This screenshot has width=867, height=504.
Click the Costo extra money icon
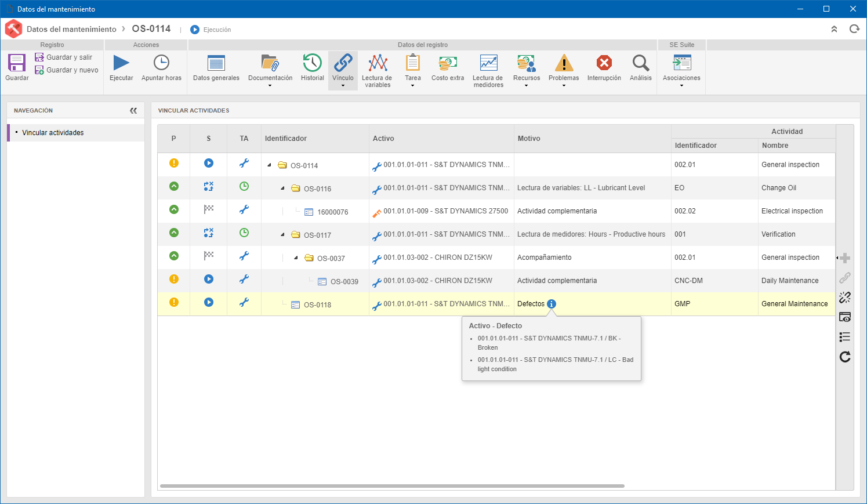(448, 63)
